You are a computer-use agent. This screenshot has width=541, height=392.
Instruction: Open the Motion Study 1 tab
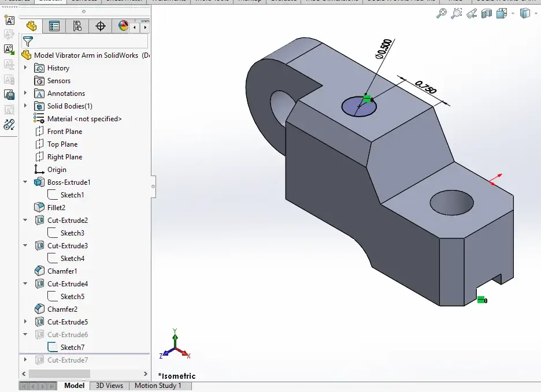coord(158,386)
